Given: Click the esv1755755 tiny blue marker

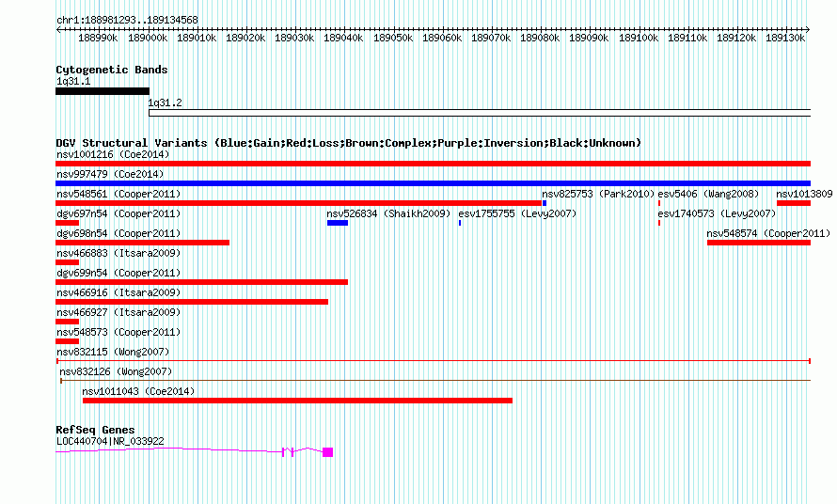Looking at the screenshot, I should [460, 223].
